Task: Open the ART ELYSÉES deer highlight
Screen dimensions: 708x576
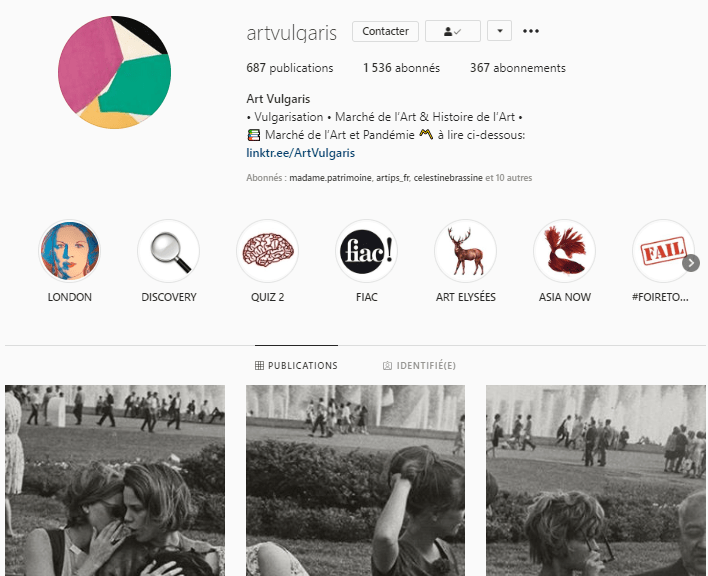Action: [x=466, y=251]
